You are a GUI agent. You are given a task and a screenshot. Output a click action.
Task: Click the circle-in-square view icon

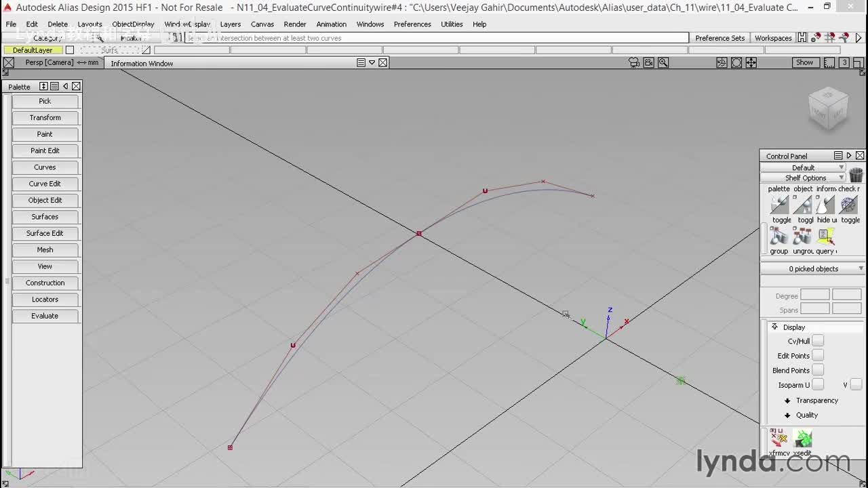[x=736, y=62]
